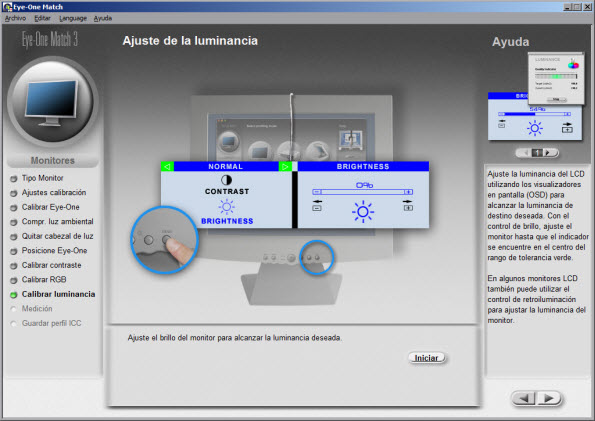This screenshot has width=595, height=421.
Task: Select the Compr. luz ambiental step
Action: click(57, 221)
